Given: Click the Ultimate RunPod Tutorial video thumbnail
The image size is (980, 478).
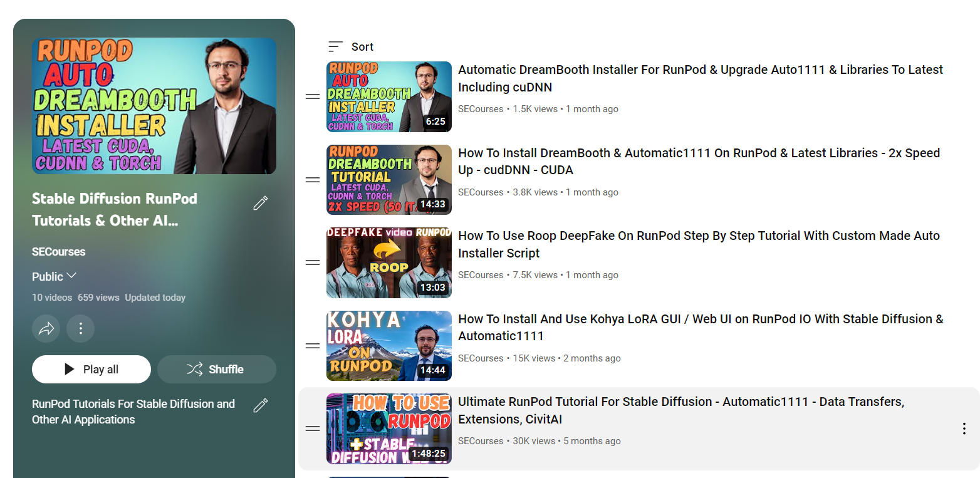Looking at the screenshot, I should click(388, 428).
